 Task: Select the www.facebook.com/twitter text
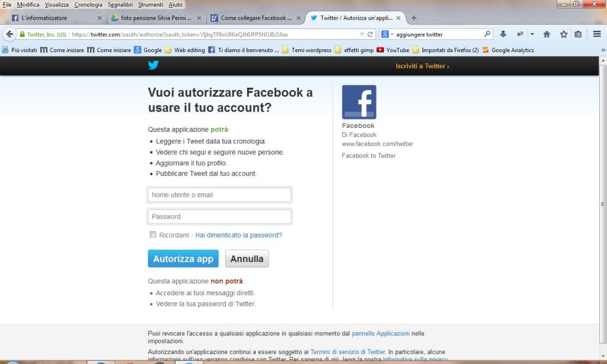tap(377, 143)
